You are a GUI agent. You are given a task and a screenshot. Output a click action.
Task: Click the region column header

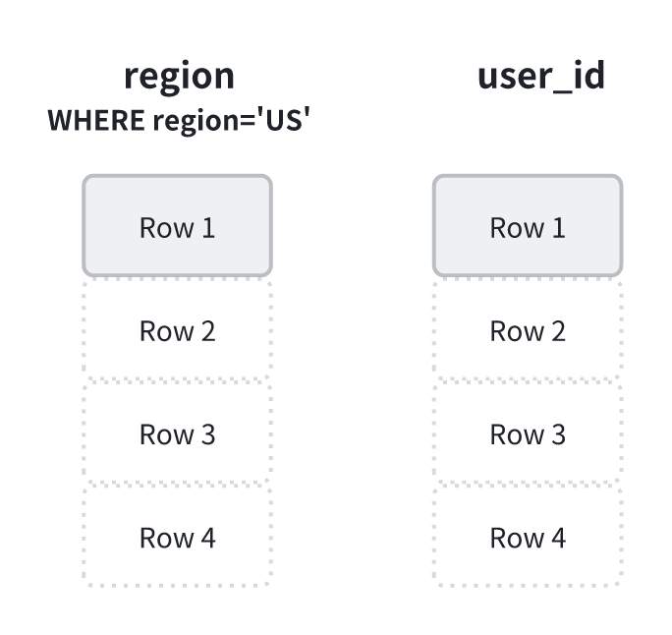pyautogui.click(x=178, y=76)
